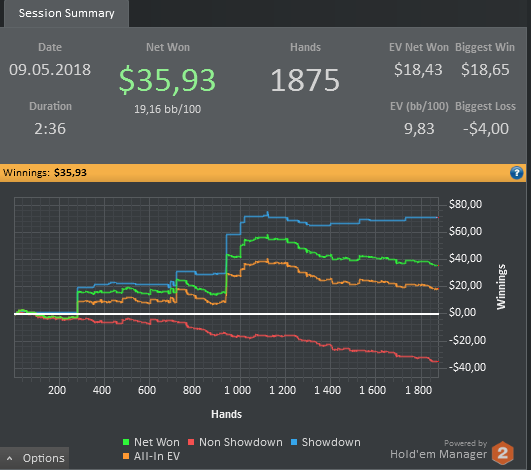Click the Hands count 1875
This screenshot has width=531, height=470.
305,80
